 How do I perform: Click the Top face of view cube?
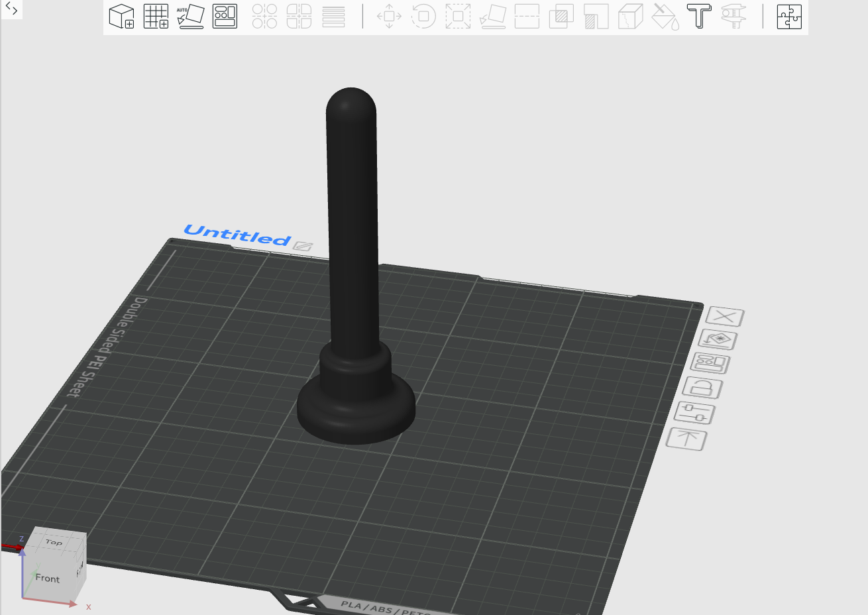click(54, 542)
